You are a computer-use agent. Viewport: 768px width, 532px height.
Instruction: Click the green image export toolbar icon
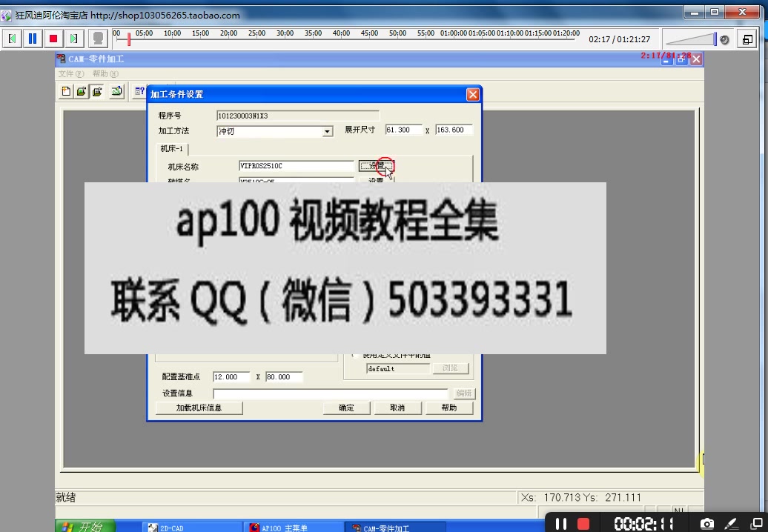click(115, 90)
